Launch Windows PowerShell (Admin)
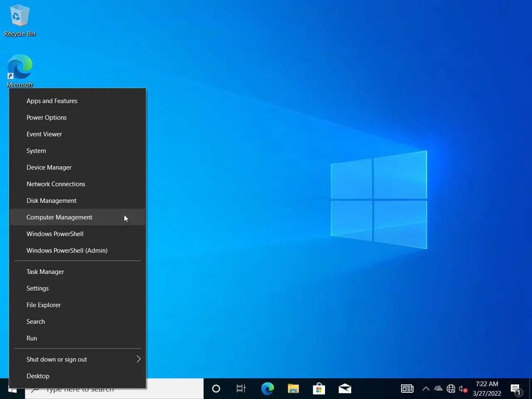Viewport: 532px width, 399px height. 77,251
